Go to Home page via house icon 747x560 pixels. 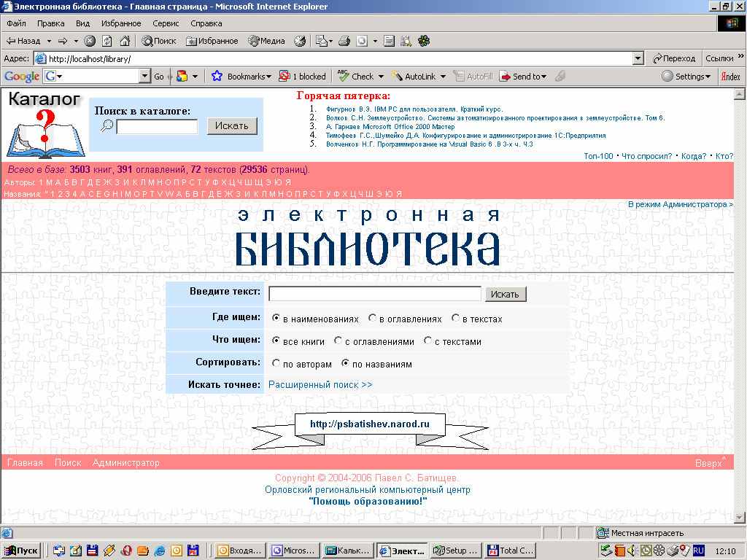[125, 41]
